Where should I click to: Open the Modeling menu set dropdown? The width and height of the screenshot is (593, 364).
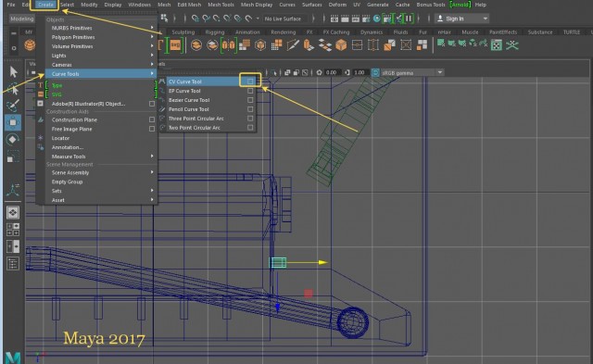click(22, 19)
